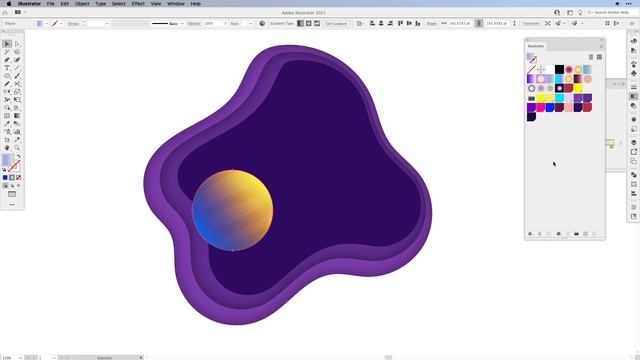Set paint mode to None
This screenshot has width=640, height=360.
tap(18, 178)
